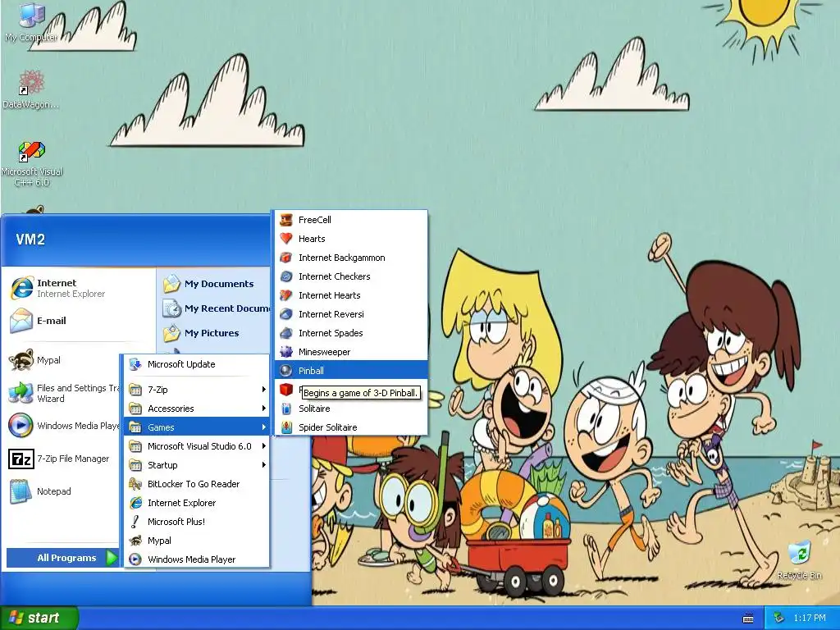
Task: Open My Documents
Action: (215, 284)
